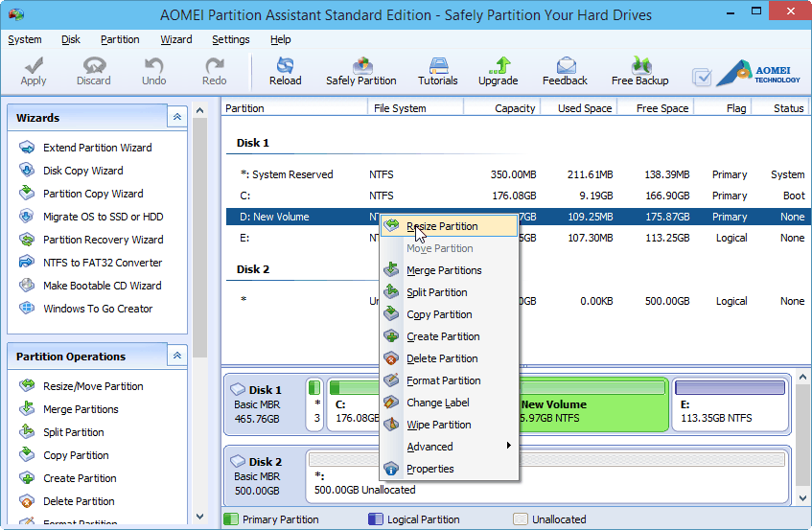Select the System Reserved partition row

click(519, 174)
